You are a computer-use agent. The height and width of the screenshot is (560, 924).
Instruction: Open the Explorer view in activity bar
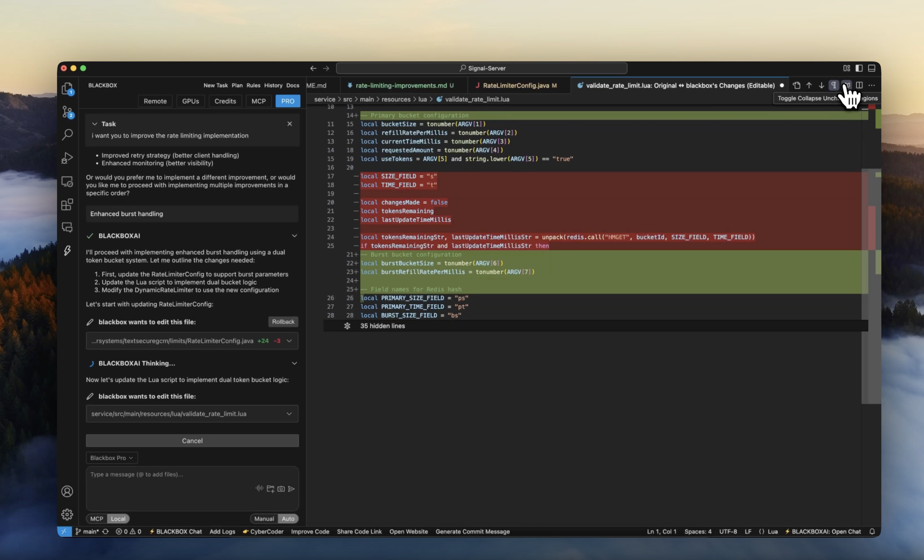point(67,89)
